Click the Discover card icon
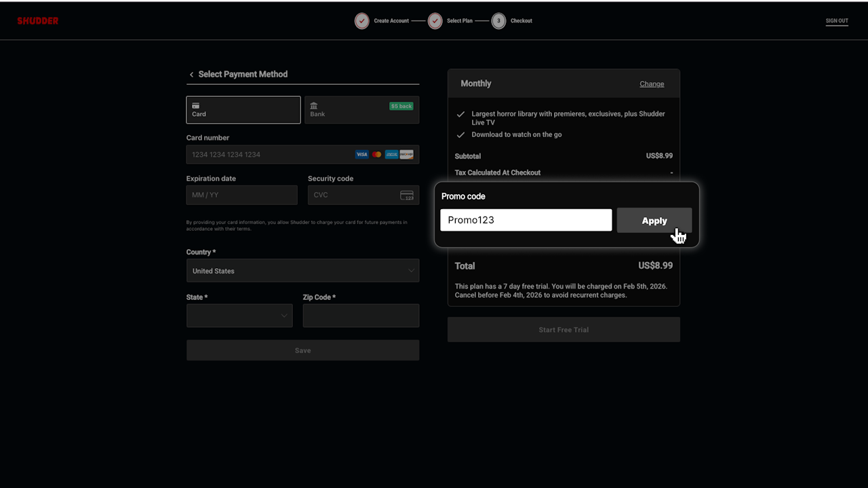This screenshot has height=488, width=868. coord(406,154)
